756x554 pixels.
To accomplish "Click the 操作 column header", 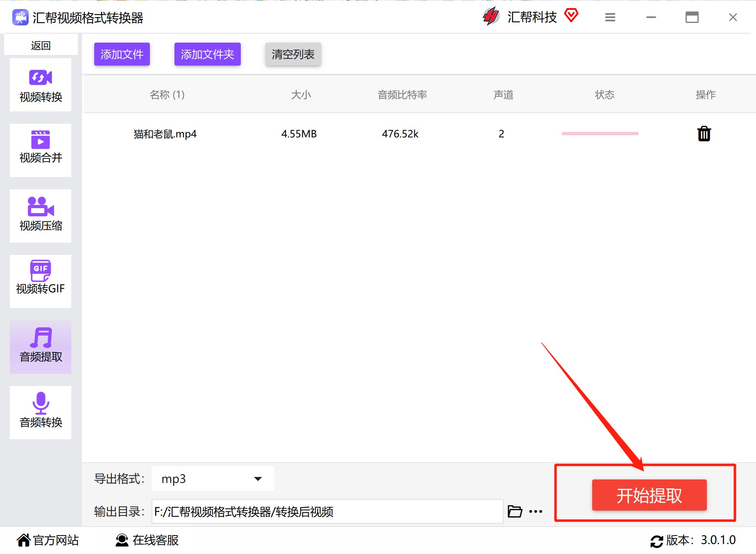I will 706,95.
